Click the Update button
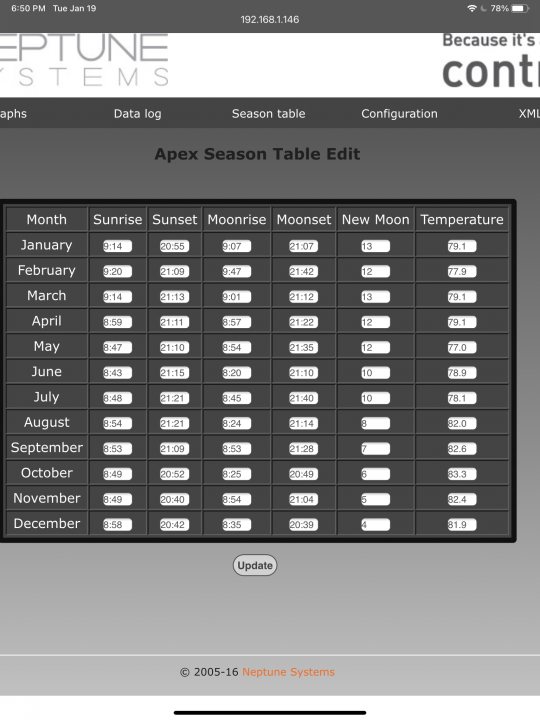The image size is (540, 720). click(255, 565)
